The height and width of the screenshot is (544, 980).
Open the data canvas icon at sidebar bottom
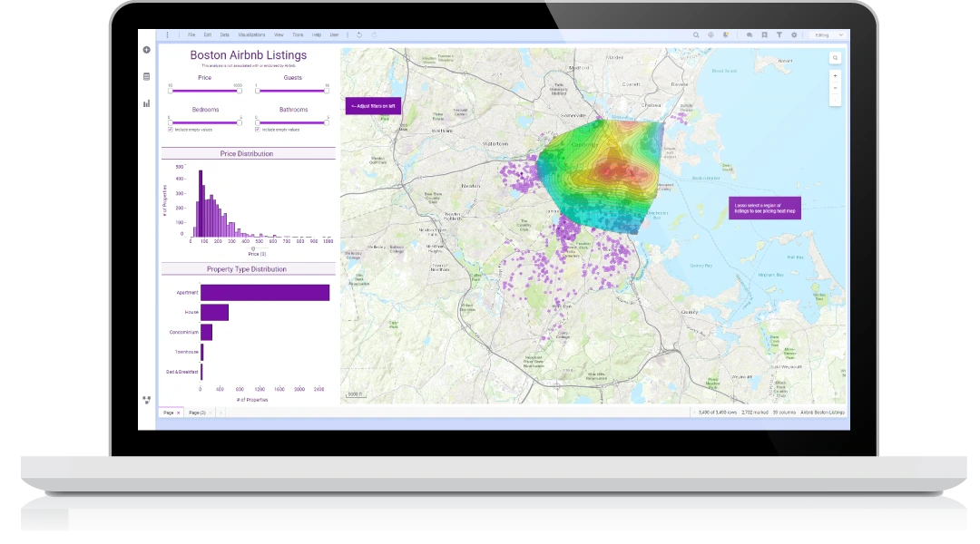[x=146, y=400]
